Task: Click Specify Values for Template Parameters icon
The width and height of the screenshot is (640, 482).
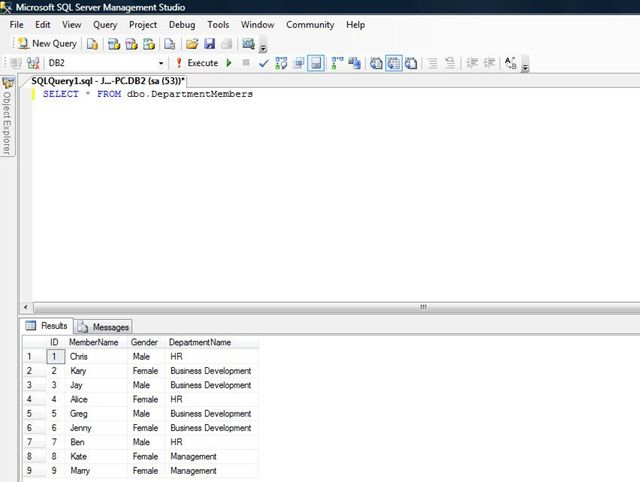Action: (511, 63)
